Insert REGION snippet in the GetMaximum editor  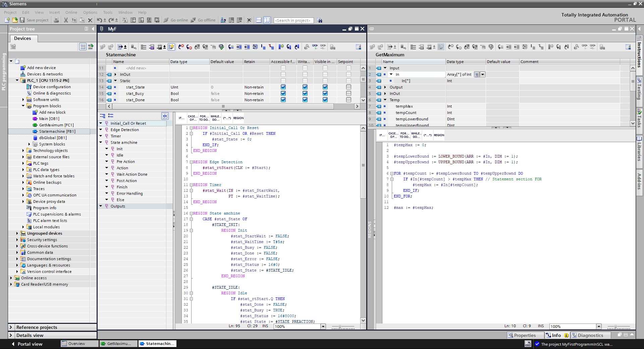pos(439,135)
